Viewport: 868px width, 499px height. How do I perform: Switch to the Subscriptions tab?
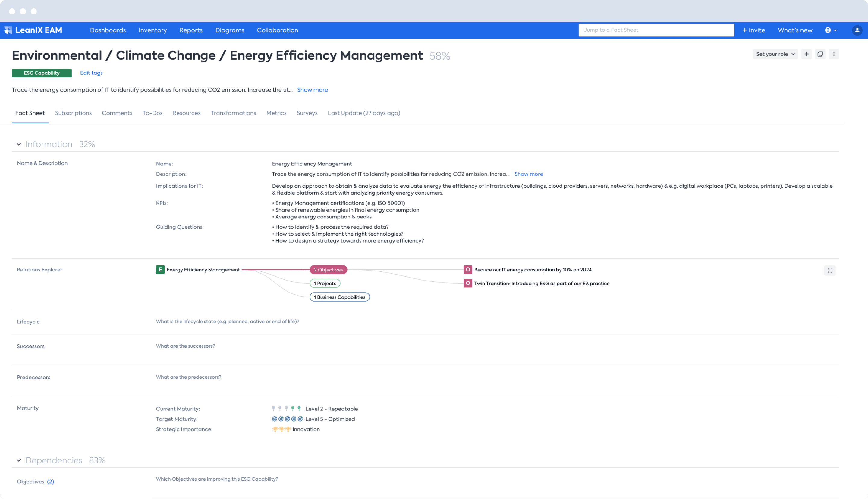(73, 113)
